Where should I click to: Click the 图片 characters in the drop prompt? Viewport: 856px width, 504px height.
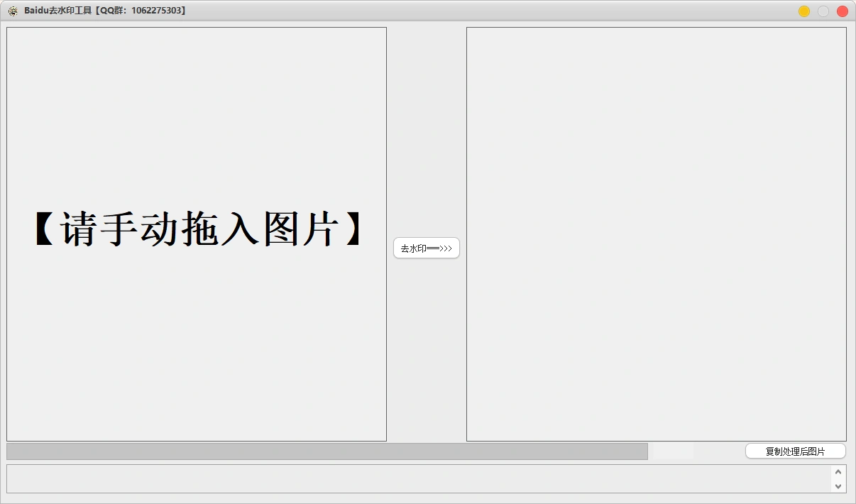tap(300, 229)
